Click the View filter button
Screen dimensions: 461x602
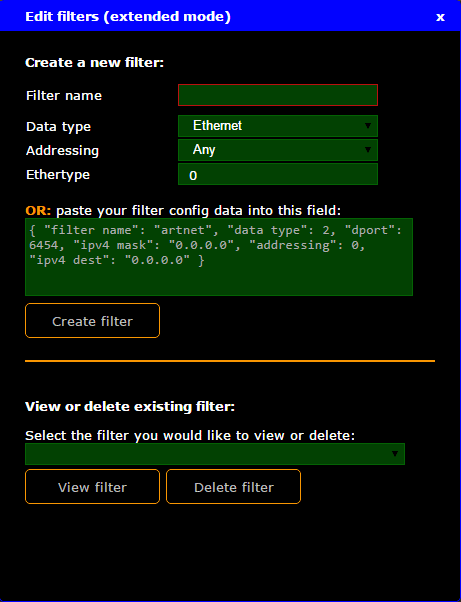(93, 486)
